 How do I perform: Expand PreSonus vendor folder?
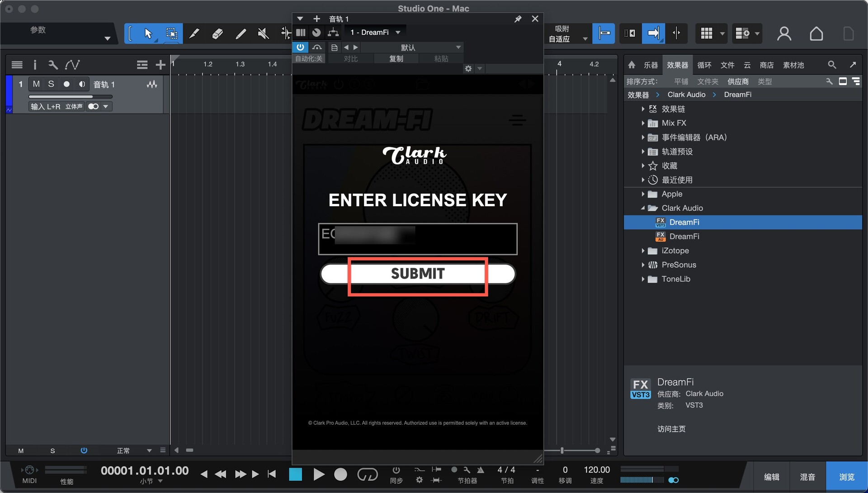[642, 265]
